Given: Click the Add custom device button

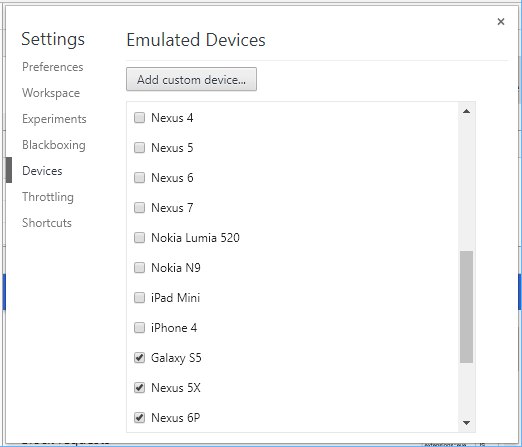Looking at the screenshot, I should click(x=191, y=79).
